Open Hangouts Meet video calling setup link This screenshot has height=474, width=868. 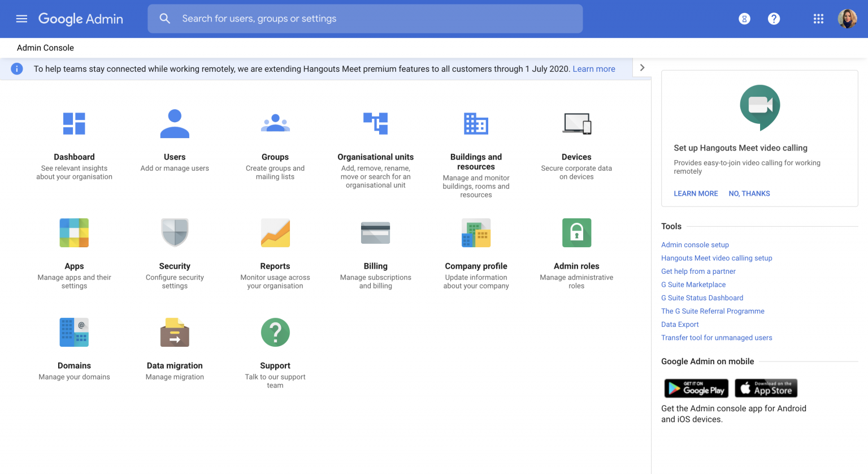(x=717, y=258)
